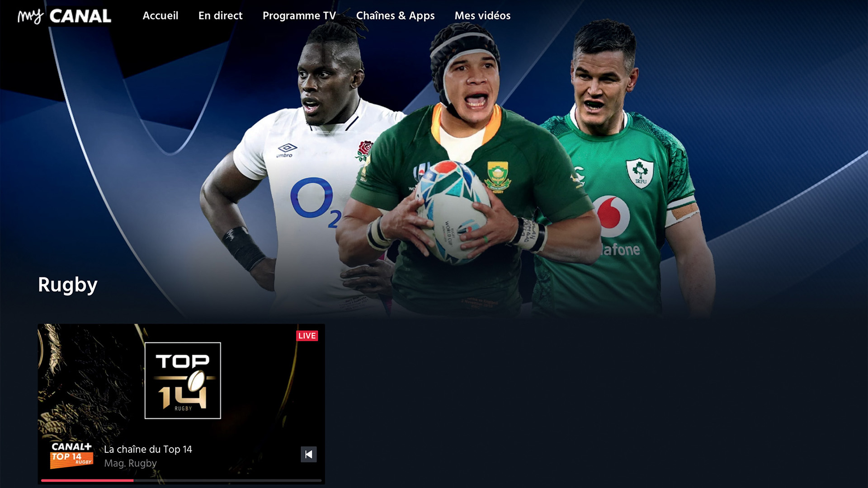Viewport: 868px width, 488px height.
Task: Open La chaîne du Top 14 title
Action: pyautogui.click(x=148, y=449)
